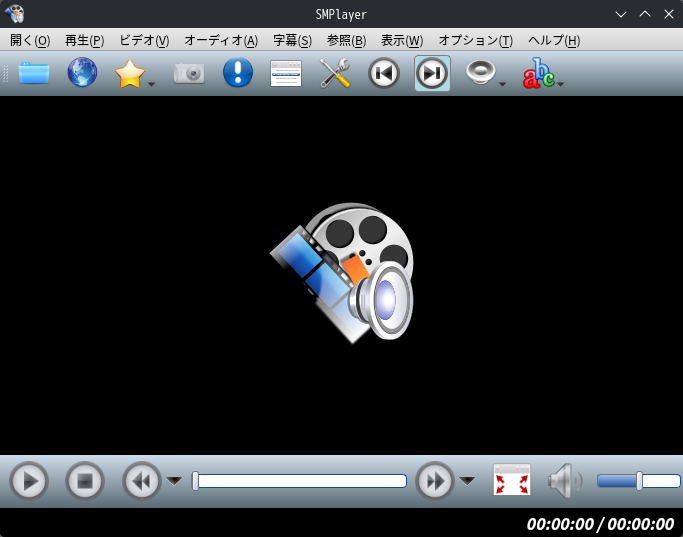Toggle fullscreen with red arrows icon
The height and width of the screenshot is (537, 683).
pos(512,480)
